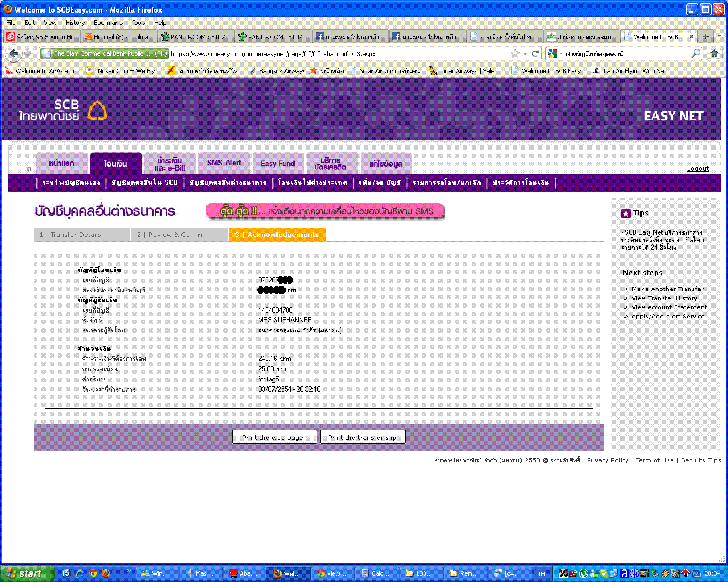The width and height of the screenshot is (728, 582).
Task: Click the Tips star icon
Action: point(626,213)
